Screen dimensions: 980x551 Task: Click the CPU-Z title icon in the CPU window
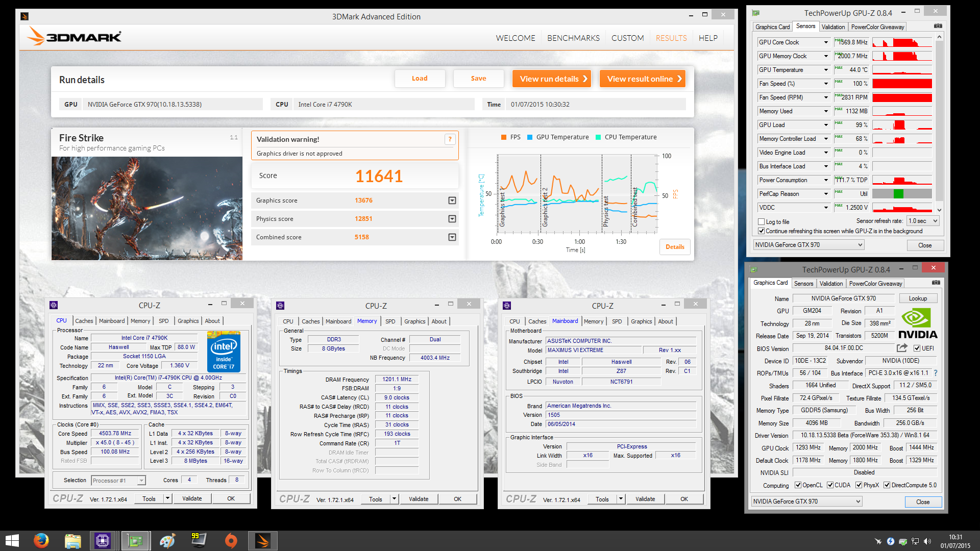click(53, 305)
